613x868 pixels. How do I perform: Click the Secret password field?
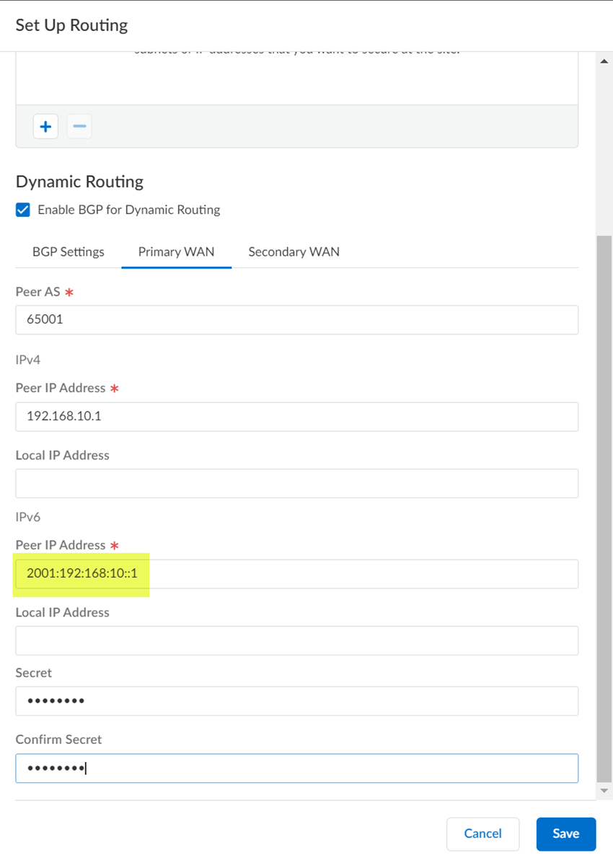click(296, 701)
